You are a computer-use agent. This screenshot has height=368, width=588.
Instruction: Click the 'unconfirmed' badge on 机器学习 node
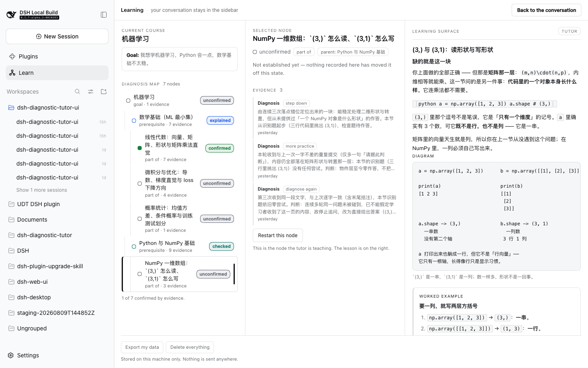(217, 100)
